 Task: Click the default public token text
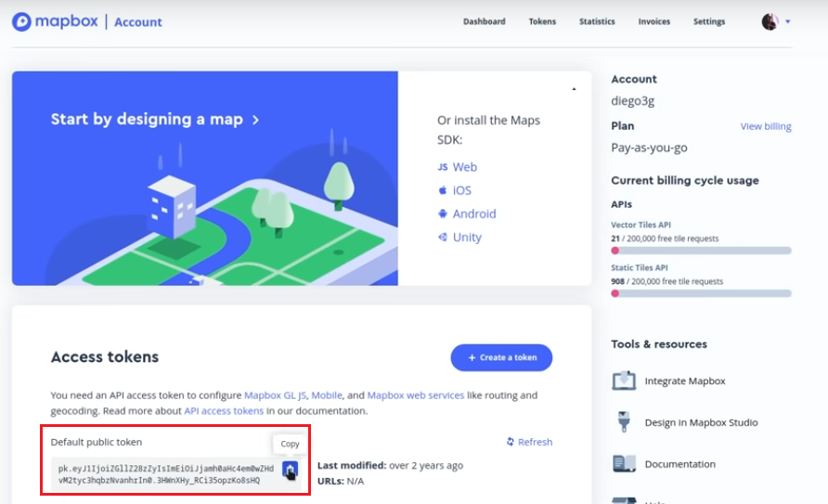(166, 474)
